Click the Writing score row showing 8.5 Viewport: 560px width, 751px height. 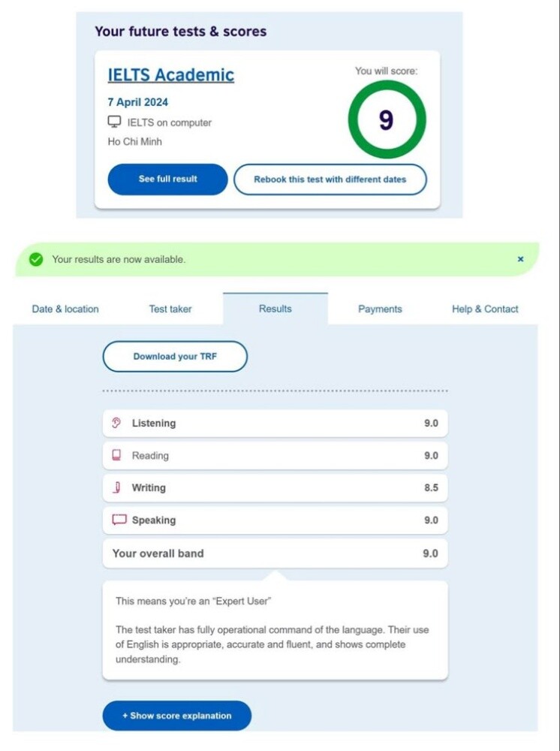pyautogui.click(x=275, y=487)
